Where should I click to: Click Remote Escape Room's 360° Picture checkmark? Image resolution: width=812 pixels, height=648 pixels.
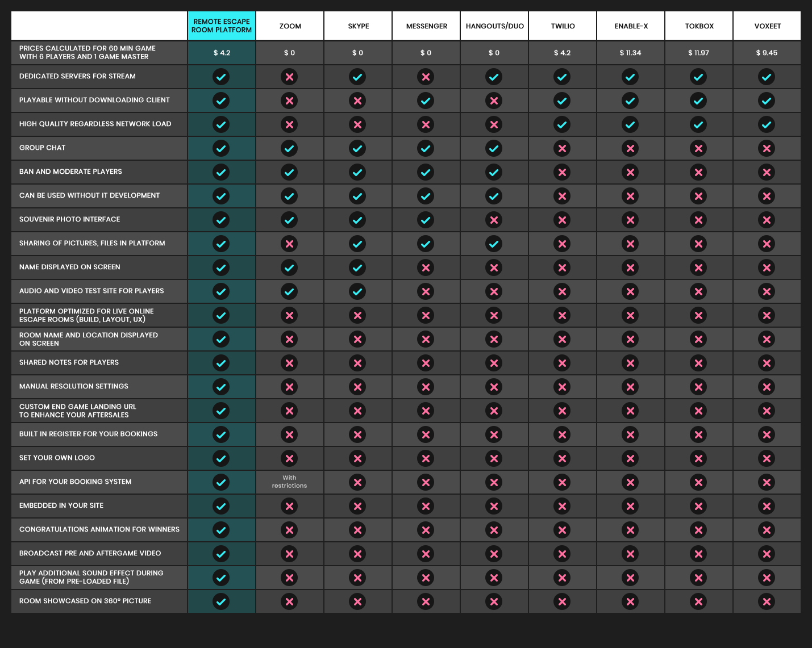click(221, 601)
